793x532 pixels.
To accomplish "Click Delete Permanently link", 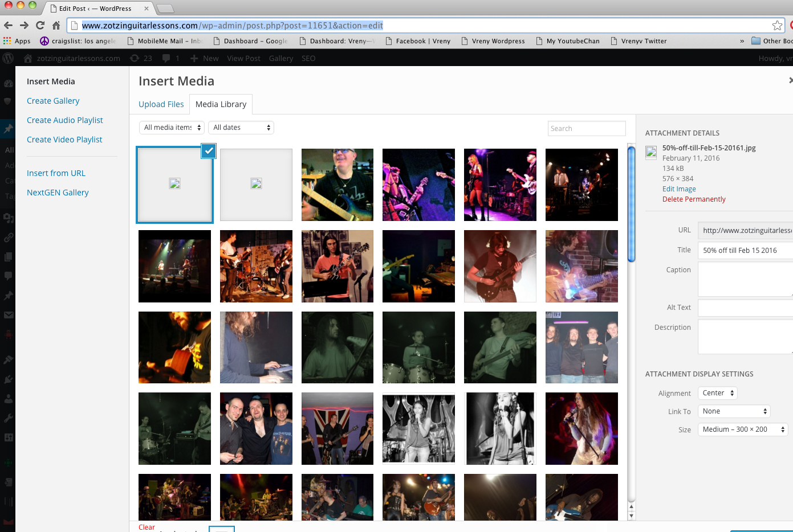I will [x=694, y=199].
